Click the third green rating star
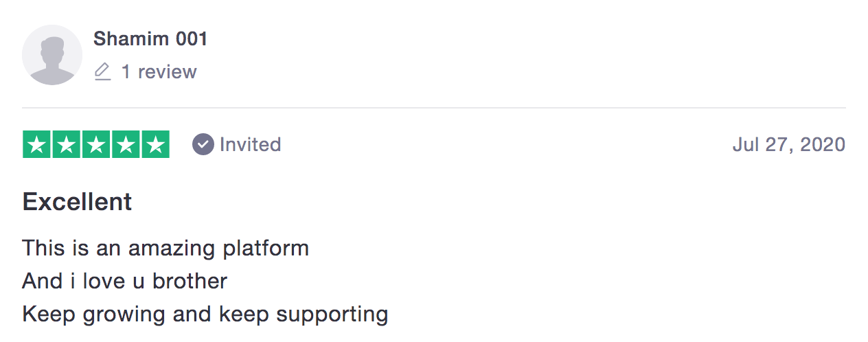Screen dimensions: 868x342 [x=96, y=144]
